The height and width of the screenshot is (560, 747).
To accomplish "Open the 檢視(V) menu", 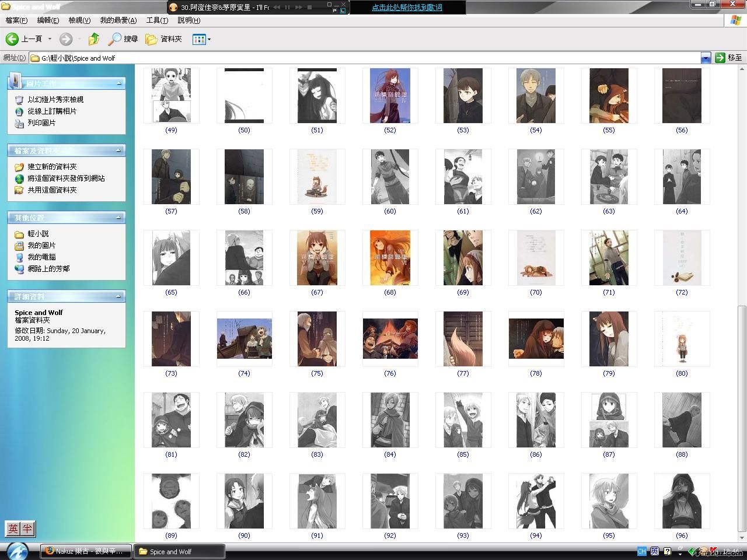I will click(x=79, y=20).
